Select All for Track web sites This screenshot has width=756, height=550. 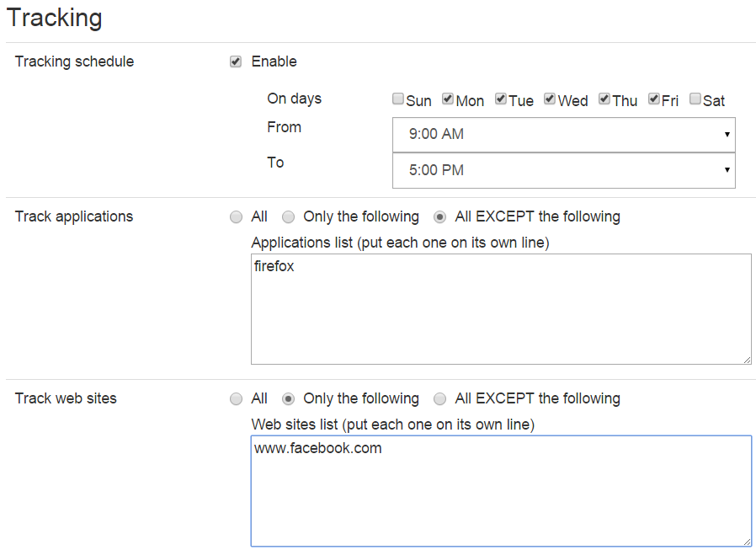[236, 399]
